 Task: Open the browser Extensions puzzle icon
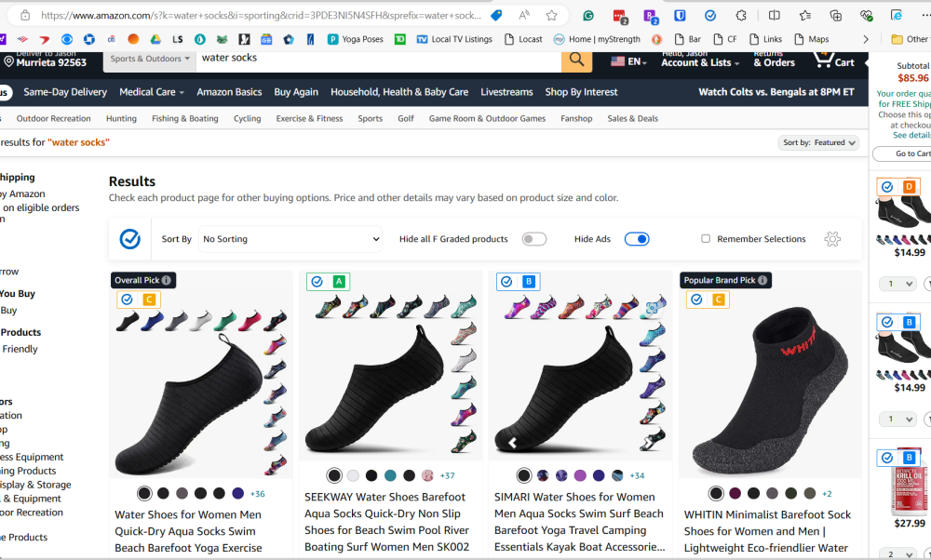point(741,15)
